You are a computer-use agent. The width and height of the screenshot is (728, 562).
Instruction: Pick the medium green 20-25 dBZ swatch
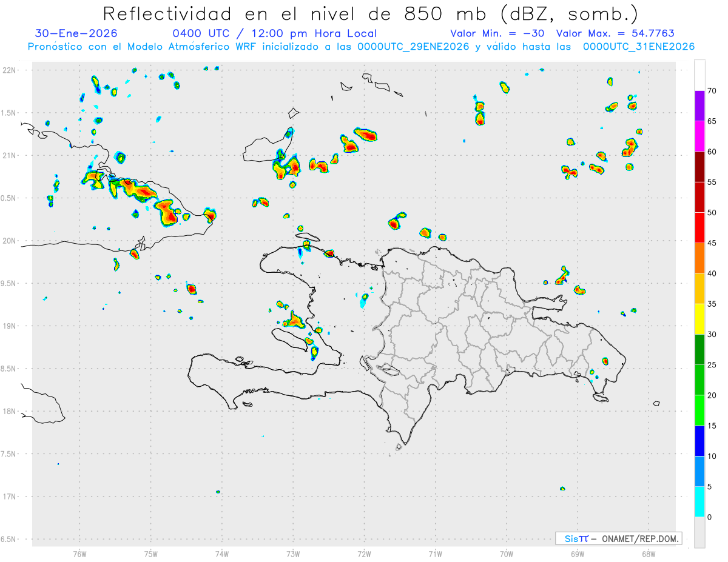[x=699, y=380]
